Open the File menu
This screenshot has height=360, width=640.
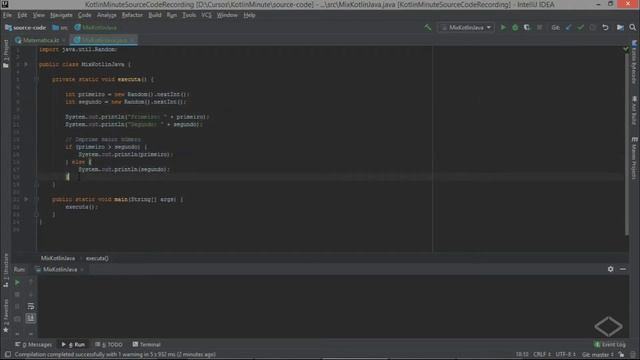pos(7,15)
